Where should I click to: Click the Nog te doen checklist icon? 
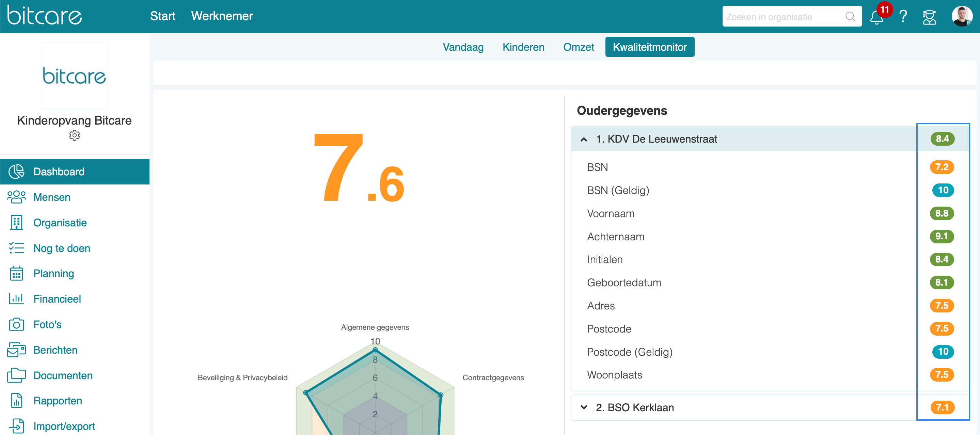(16, 248)
